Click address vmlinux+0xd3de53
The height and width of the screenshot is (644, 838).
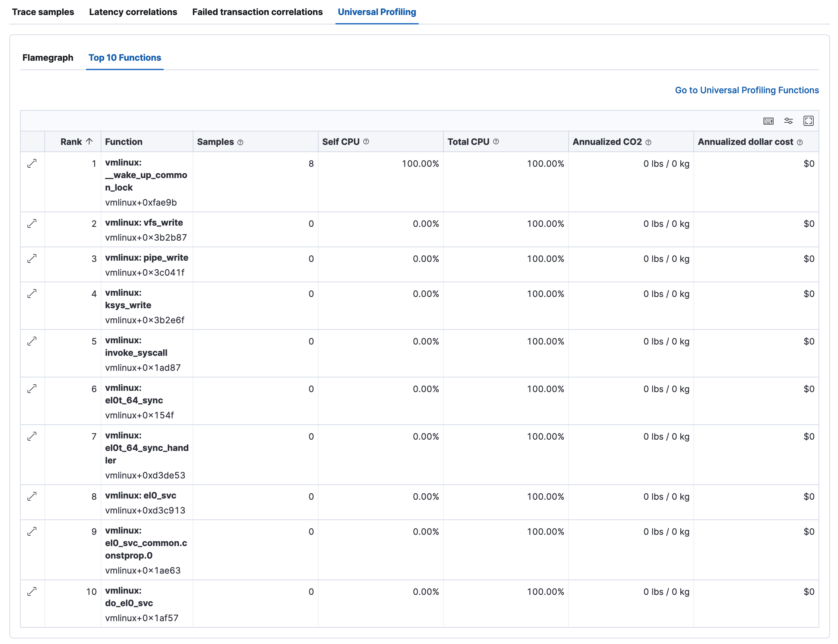pos(145,475)
